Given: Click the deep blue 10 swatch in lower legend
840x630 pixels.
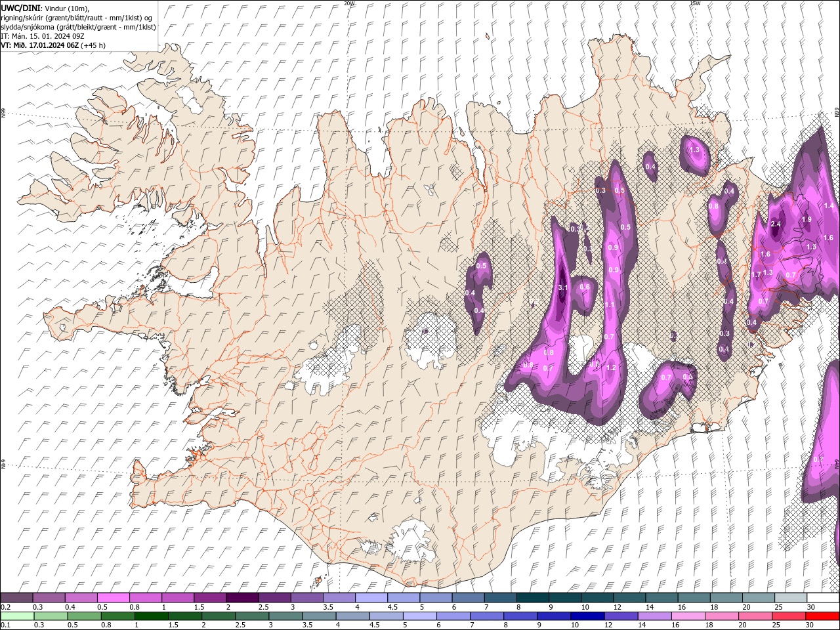Looking at the screenshot, I should 587,616.
